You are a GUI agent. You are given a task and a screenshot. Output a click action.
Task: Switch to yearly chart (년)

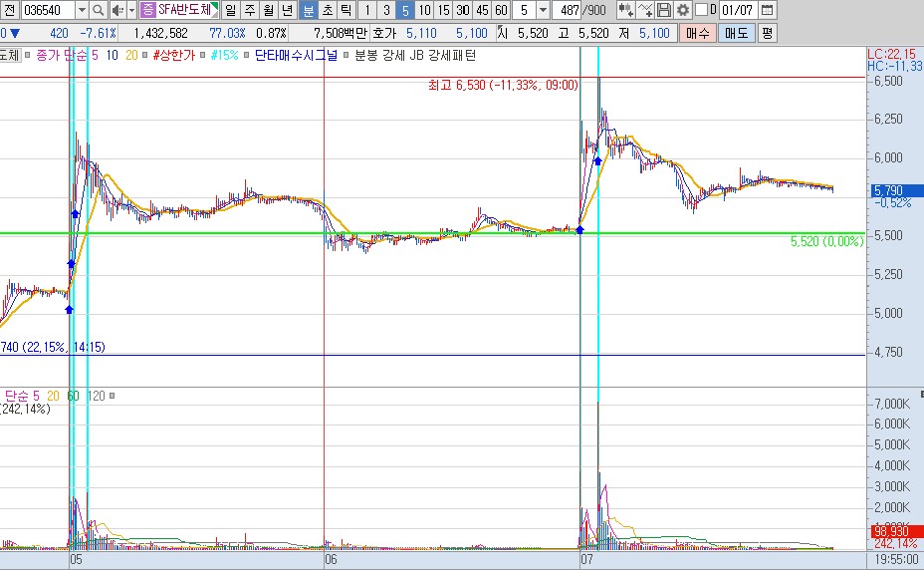[287, 10]
